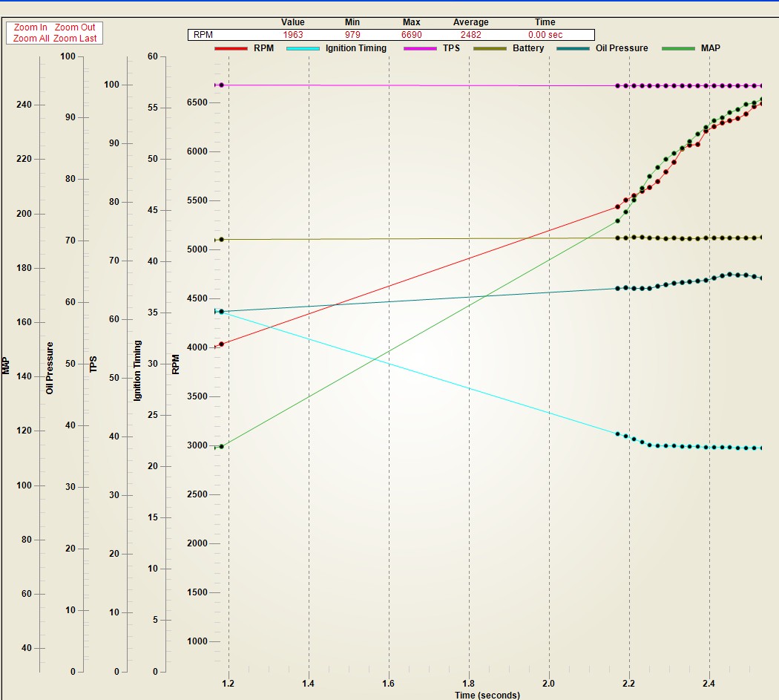Viewport: 779px width, 700px height.
Task: Select the TPS legend label
Action: click(451, 48)
